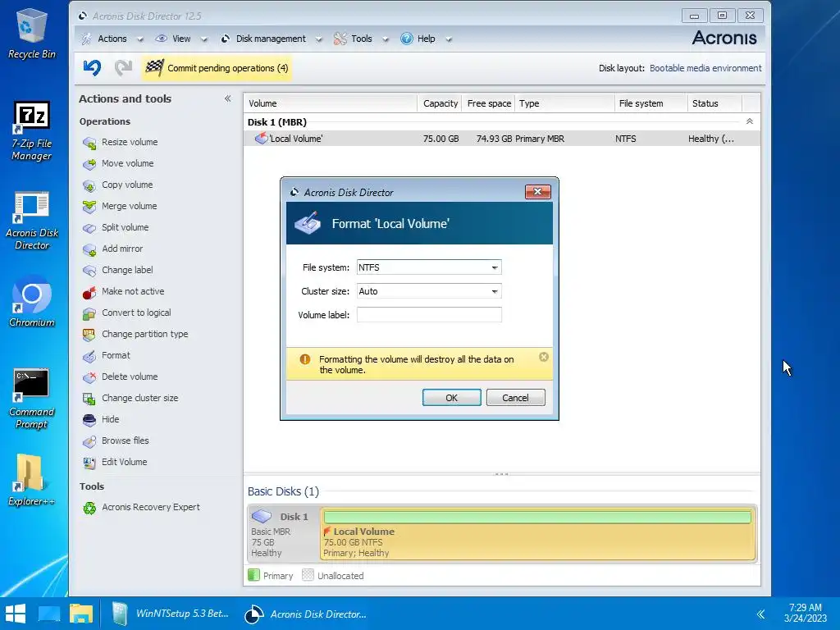Click the Actions menu dropdown arrow

(x=140, y=39)
